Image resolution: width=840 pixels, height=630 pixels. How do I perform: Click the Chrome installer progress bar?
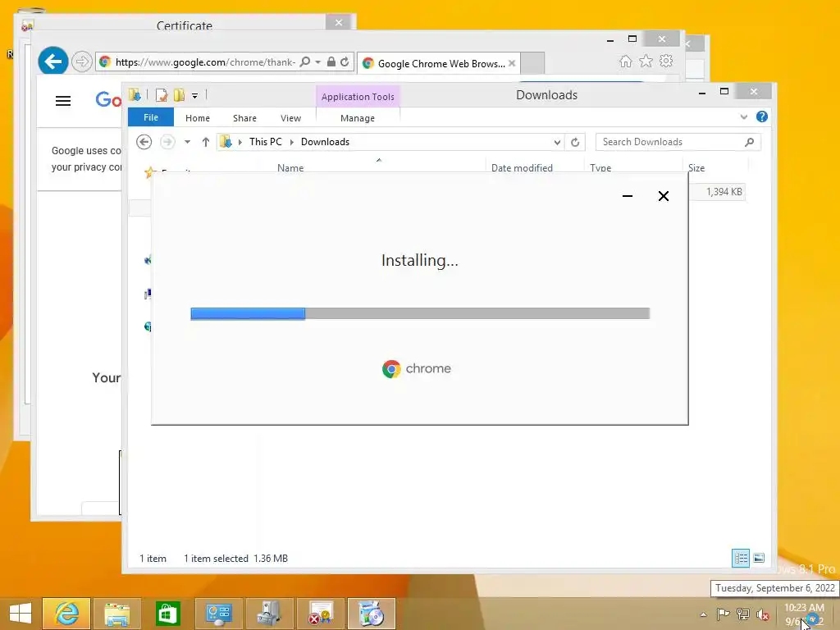pos(420,313)
